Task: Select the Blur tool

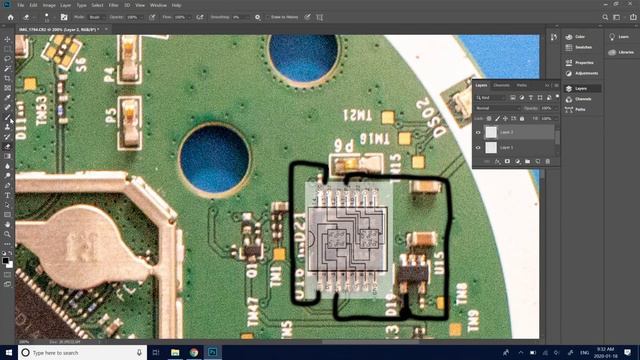Action: [7, 166]
